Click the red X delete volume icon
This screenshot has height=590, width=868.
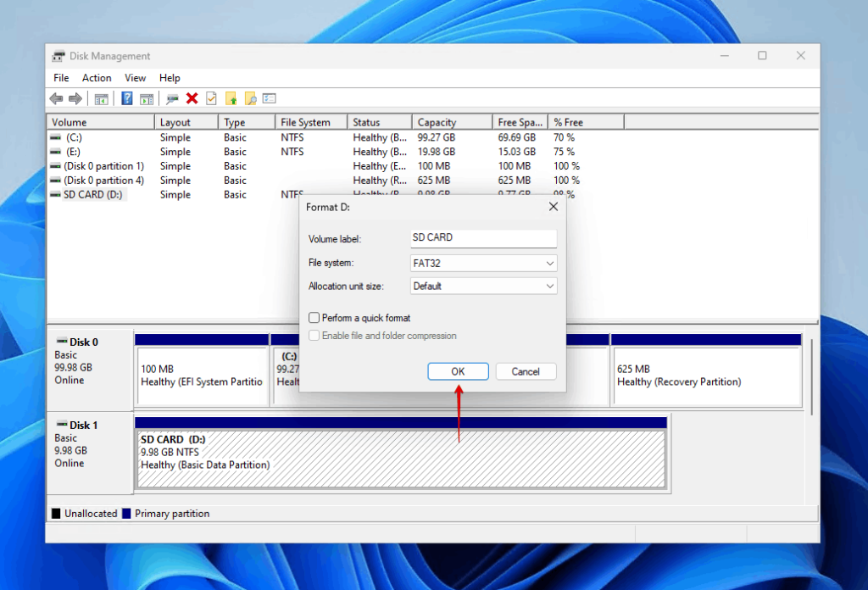[192, 98]
